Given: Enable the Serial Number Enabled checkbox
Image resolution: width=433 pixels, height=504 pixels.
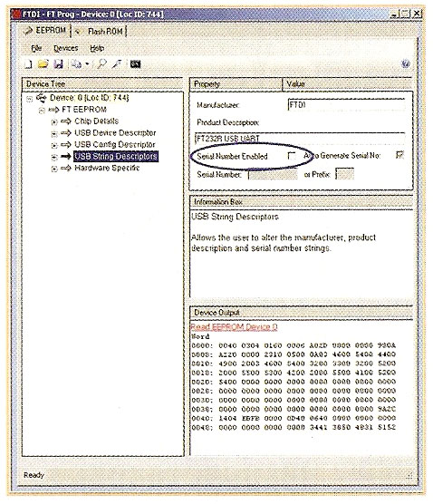Looking at the screenshot, I should click(x=292, y=156).
